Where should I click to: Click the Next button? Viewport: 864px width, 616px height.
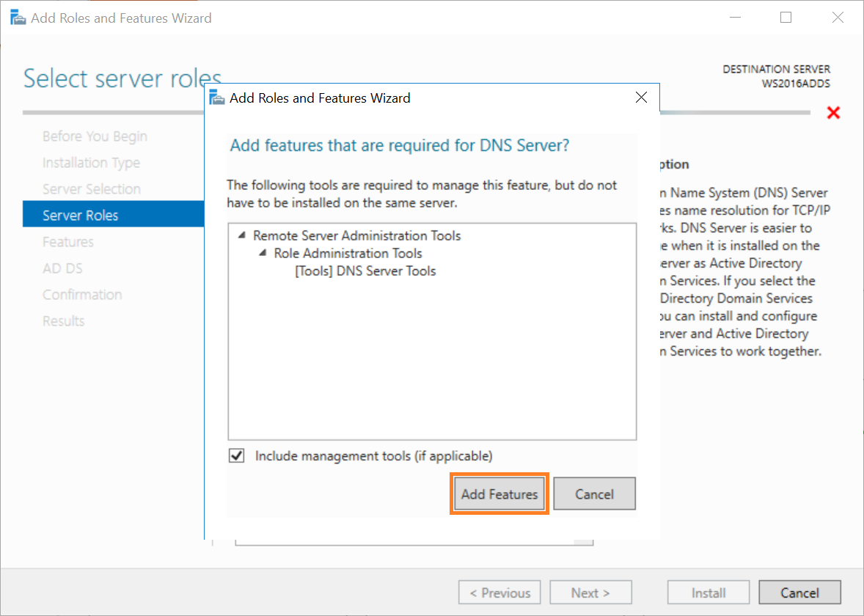[x=590, y=593]
